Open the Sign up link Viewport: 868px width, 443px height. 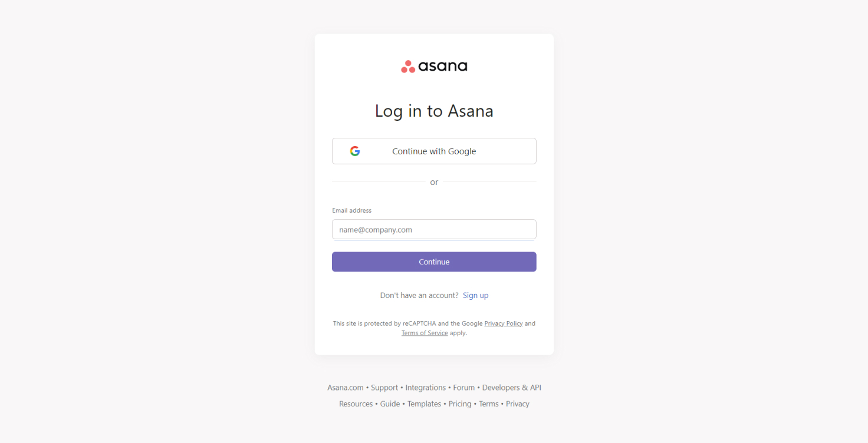475,295
